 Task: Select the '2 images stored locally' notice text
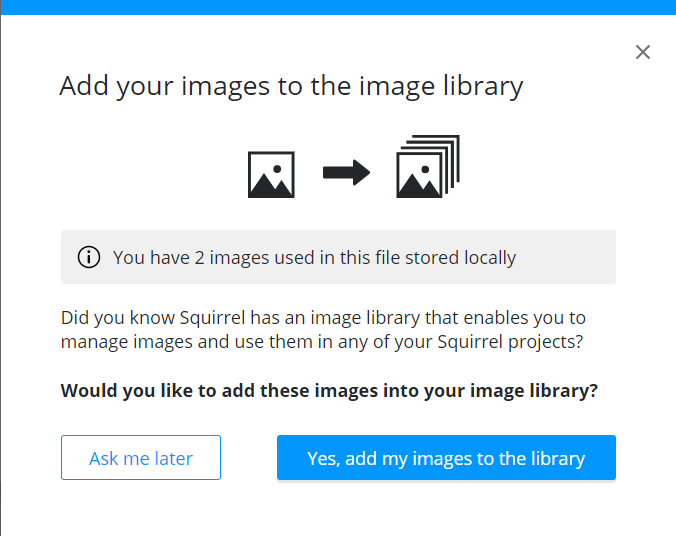point(314,257)
